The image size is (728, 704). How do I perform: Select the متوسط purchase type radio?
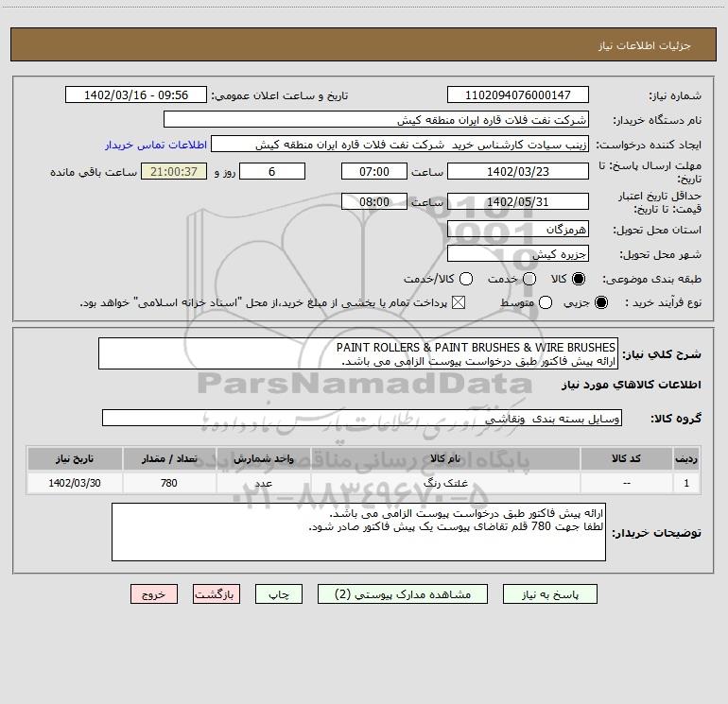tap(546, 303)
